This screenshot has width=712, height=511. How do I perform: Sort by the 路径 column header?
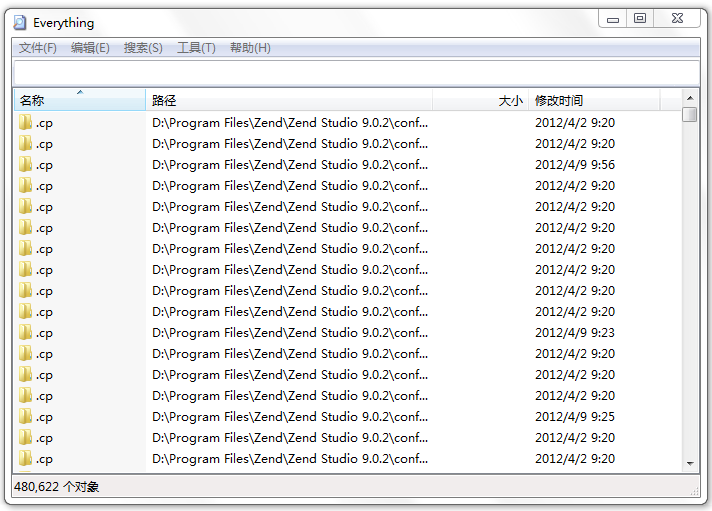point(289,100)
